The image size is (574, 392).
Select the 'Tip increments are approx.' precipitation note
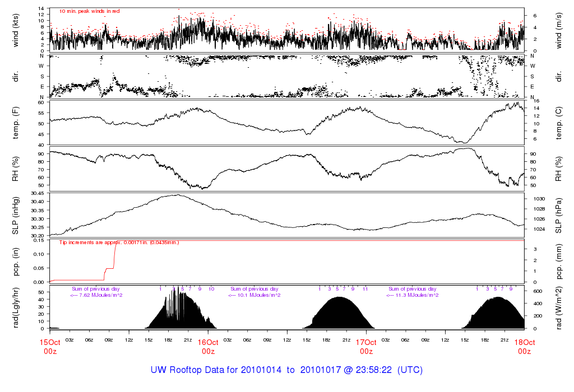(119, 242)
